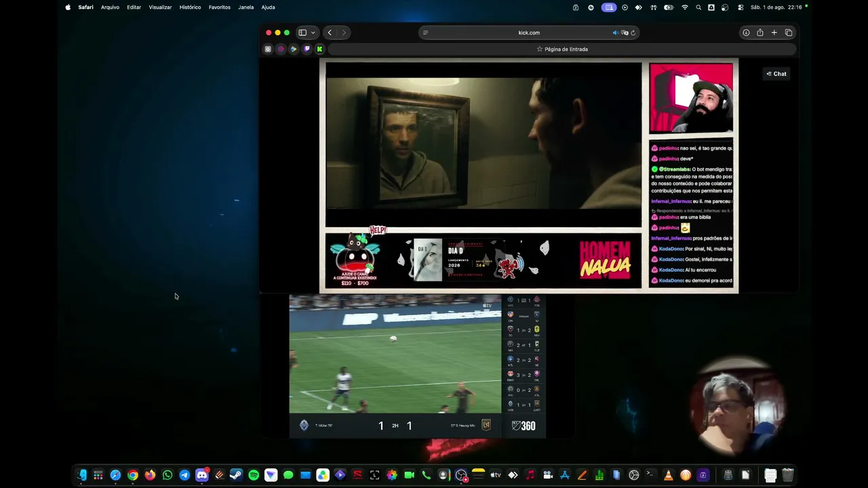The height and width of the screenshot is (488, 868).
Task: Click the presenter camera overlay bubble
Action: tap(736, 407)
